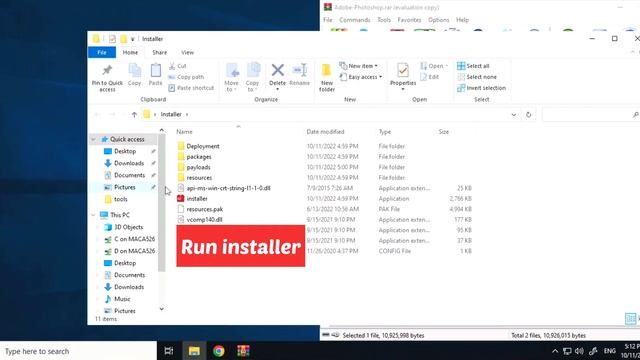This screenshot has width=640, height=360.
Task: Open the Copy to dropdown
Action: (x=253, y=78)
